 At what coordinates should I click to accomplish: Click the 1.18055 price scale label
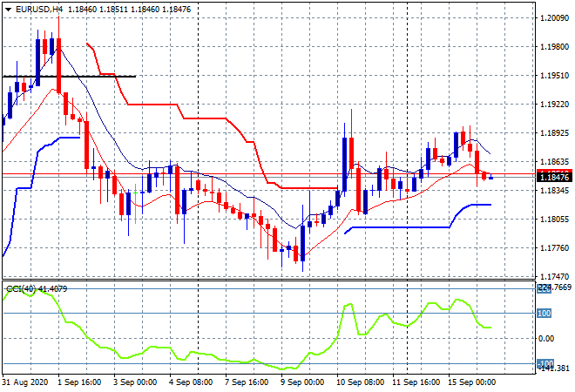tap(555, 219)
